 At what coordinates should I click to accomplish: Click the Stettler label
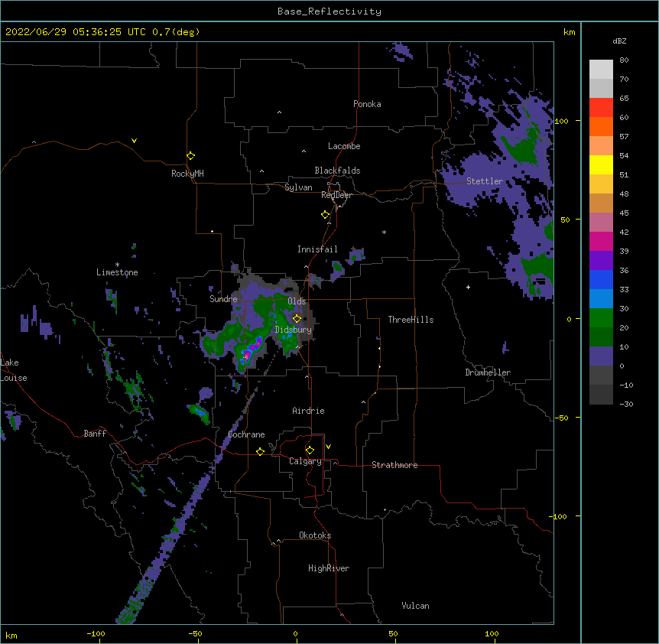(x=485, y=181)
